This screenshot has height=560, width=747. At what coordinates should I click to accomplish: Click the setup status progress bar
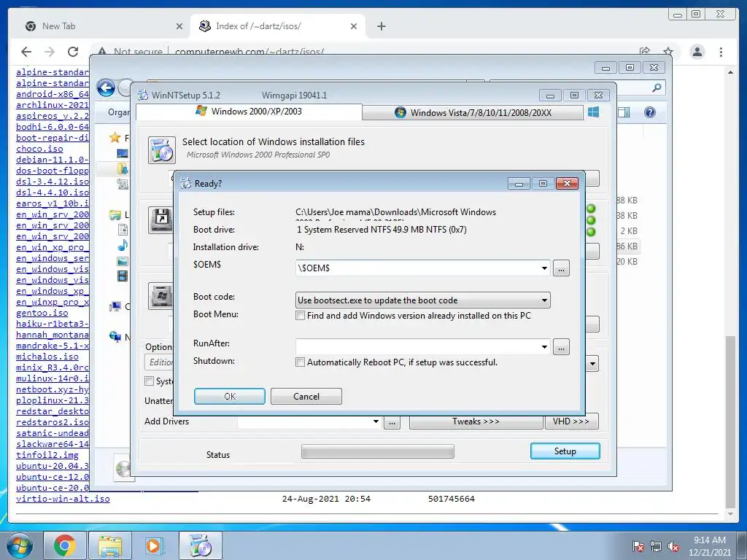pos(378,451)
